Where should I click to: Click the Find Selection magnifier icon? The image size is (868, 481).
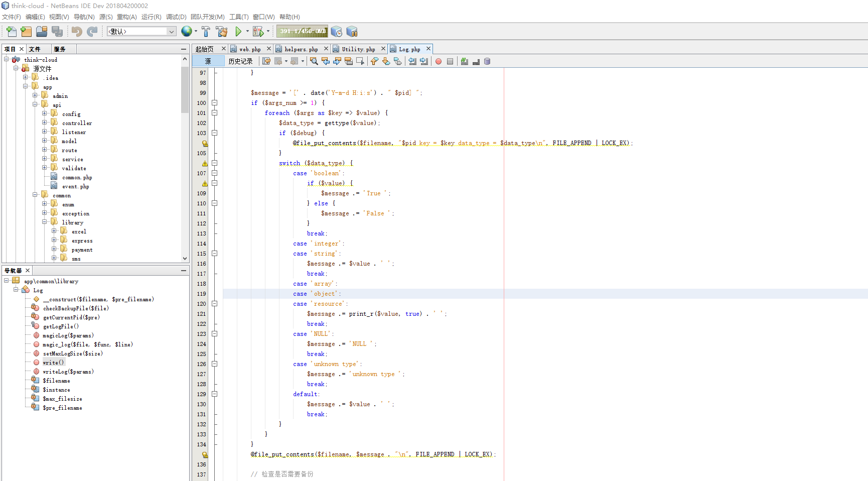(x=314, y=61)
